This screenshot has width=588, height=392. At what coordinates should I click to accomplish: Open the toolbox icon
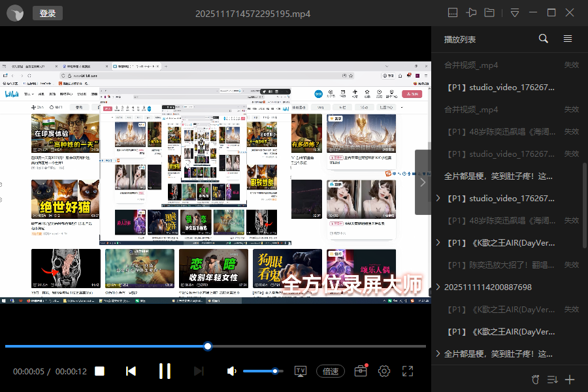(x=361, y=371)
